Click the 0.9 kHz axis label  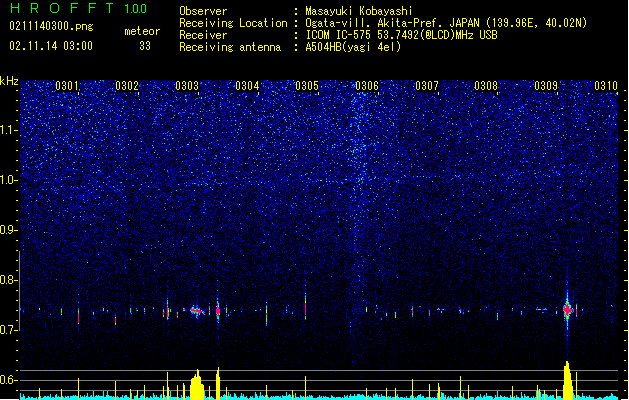point(8,230)
